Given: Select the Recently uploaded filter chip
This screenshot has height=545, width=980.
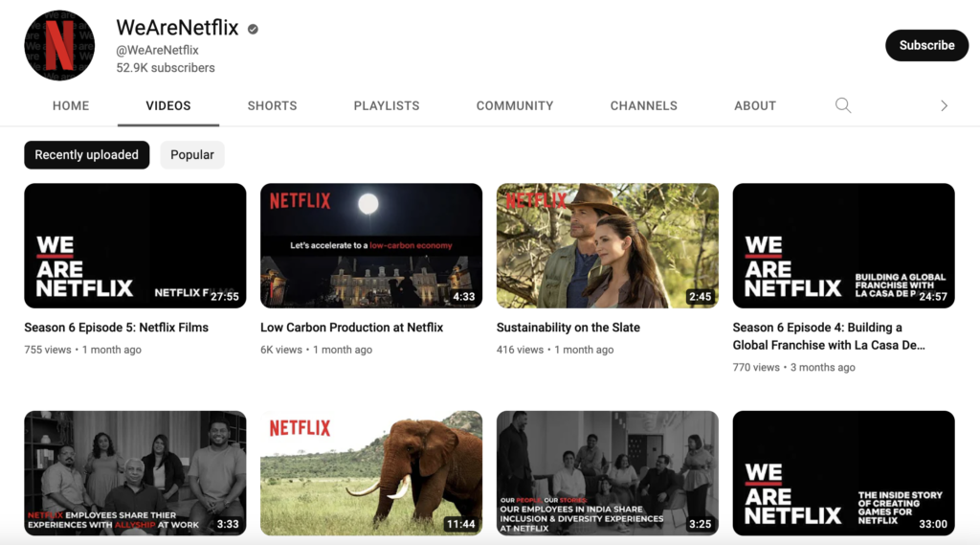Looking at the screenshot, I should tap(87, 154).
